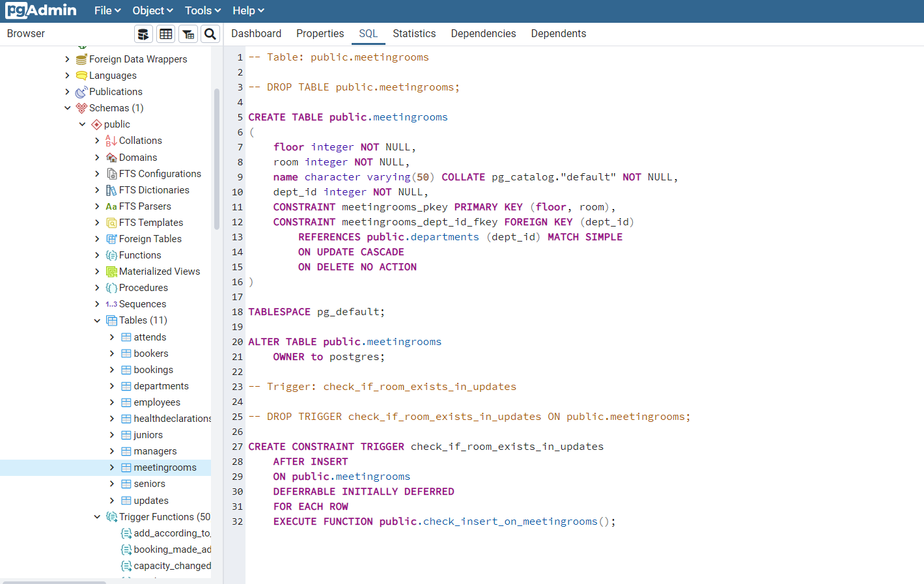
Task: Open the Search Objects magnifier icon
Action: 210,34
